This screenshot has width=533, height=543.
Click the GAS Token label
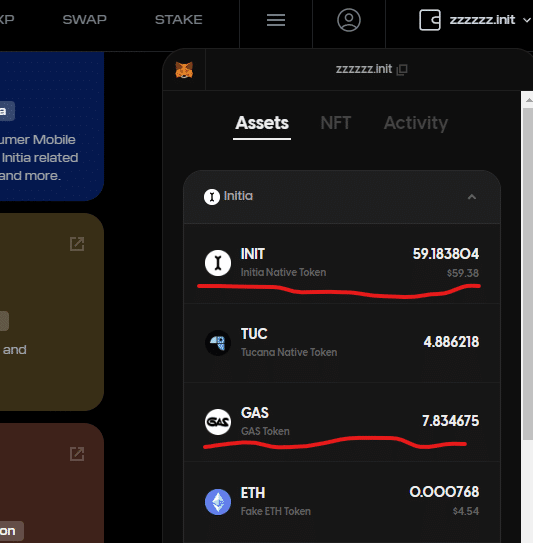point(265,431)
